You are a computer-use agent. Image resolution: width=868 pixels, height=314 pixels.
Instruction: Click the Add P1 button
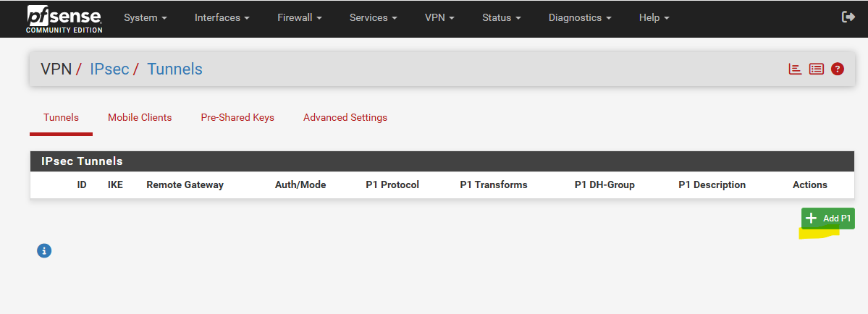(x=828, y=218)
